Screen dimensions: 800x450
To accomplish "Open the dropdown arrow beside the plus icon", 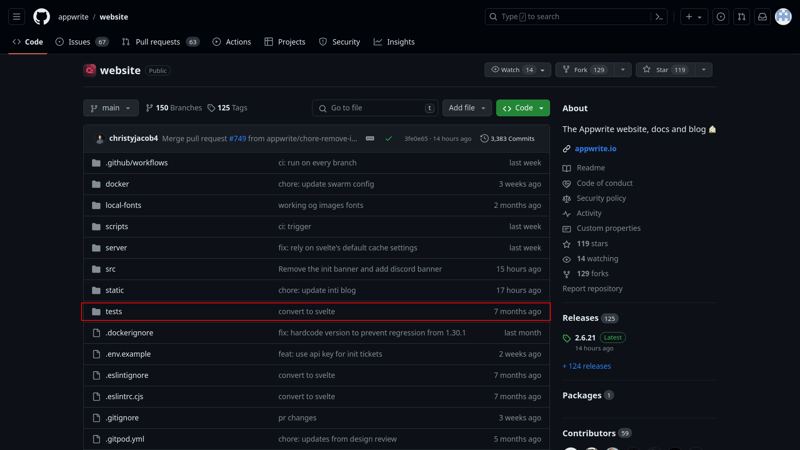I will [699, 17].
